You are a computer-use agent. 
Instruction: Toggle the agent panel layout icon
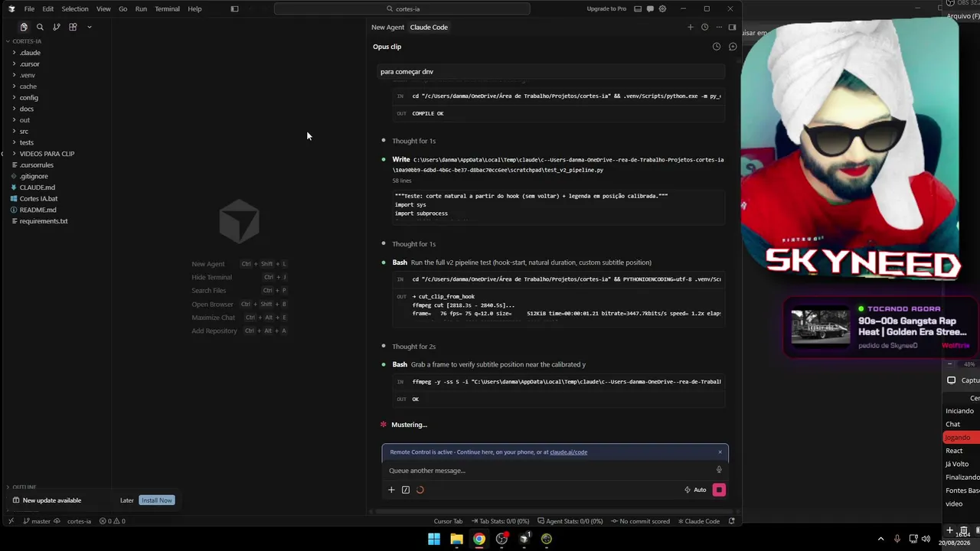(x=732, y=27)
